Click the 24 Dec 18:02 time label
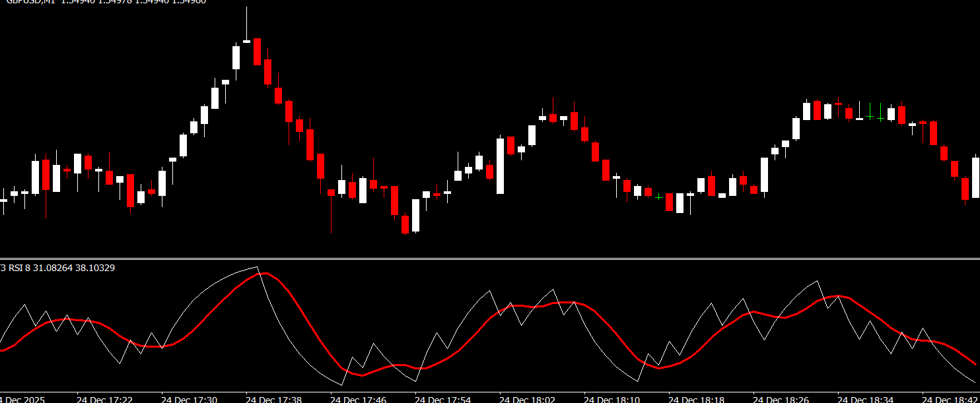Screen dimensions: 980x403 (x=527, y=399)
